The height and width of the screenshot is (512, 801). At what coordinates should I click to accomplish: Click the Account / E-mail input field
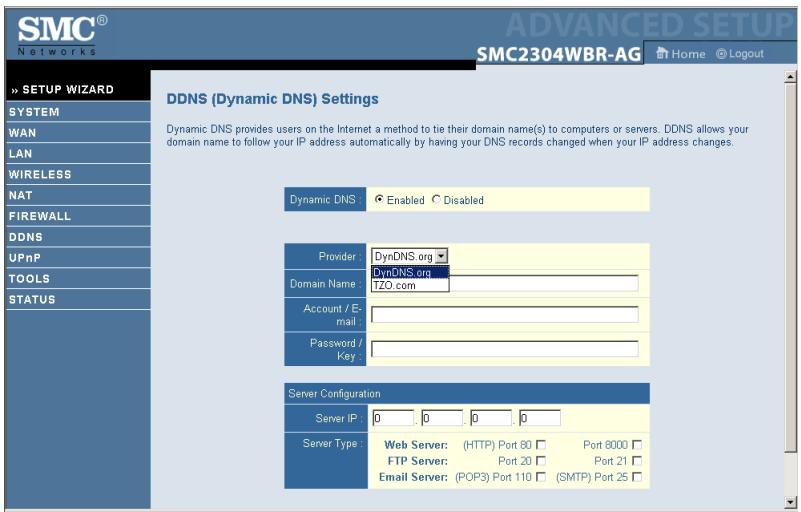[x=505, y=314]
